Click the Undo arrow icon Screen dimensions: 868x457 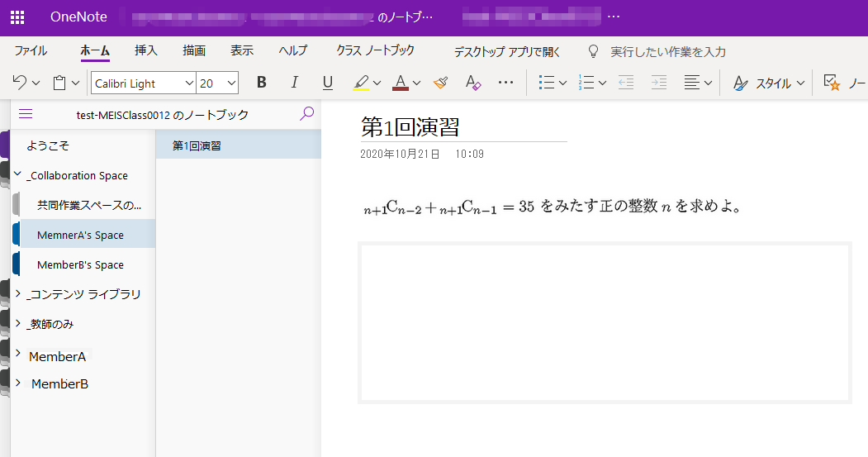click(19, 83)
